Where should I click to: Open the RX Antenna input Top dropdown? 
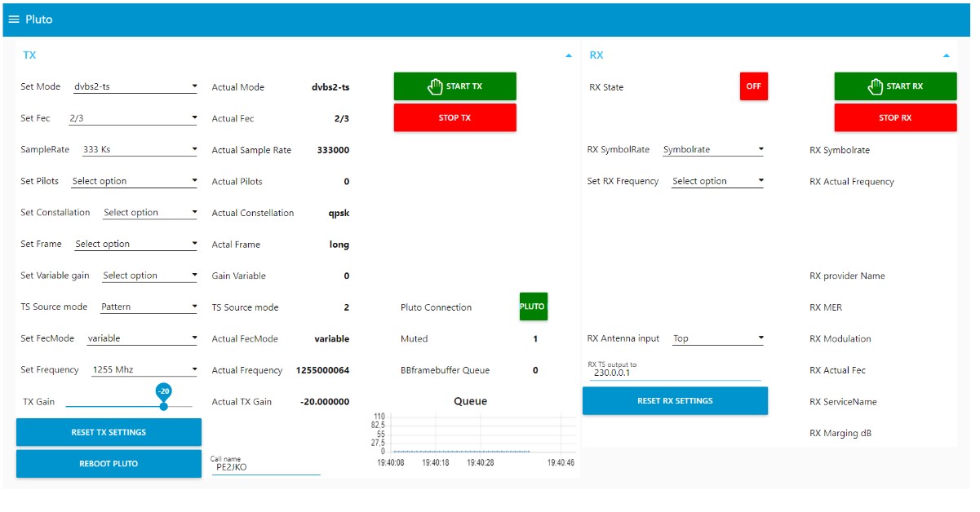[x=718, y=338]
